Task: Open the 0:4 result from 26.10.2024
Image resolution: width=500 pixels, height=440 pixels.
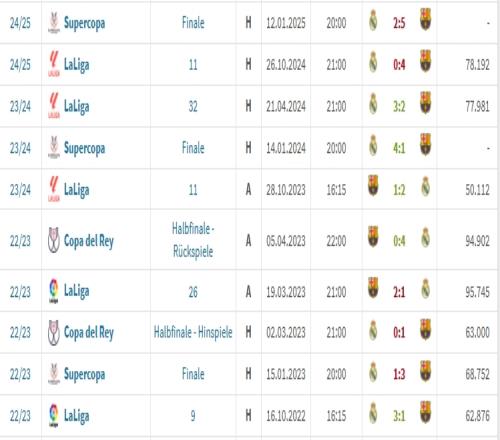Action: [x=399, y=65]
